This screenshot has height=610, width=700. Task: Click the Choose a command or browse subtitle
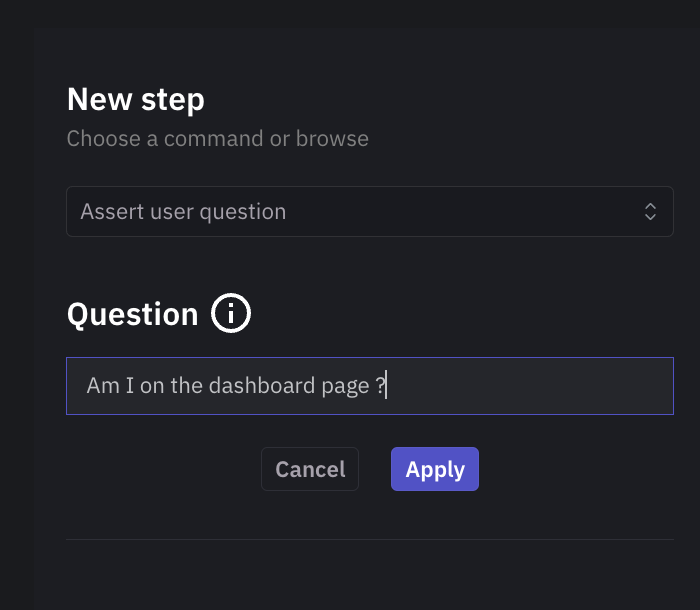217,139
